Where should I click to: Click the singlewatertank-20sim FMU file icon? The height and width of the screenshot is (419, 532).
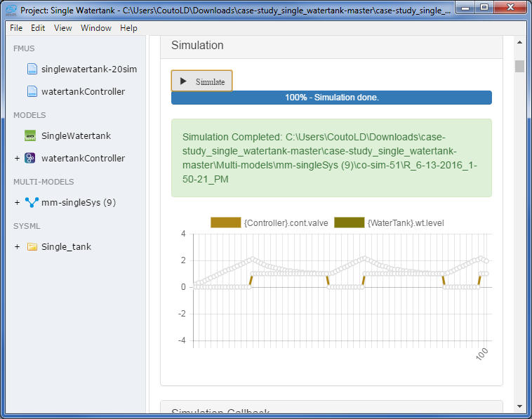pyautogui.click(x=32, y=69)
